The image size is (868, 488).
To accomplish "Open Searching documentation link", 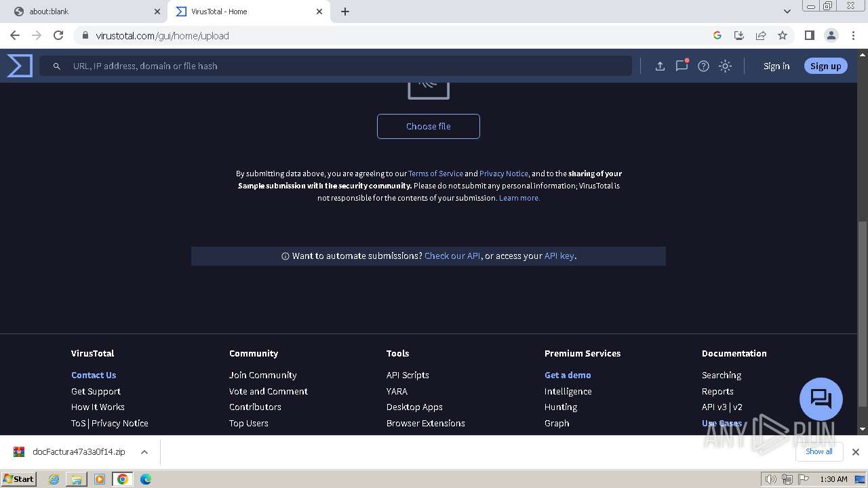I will coord(722,375).
